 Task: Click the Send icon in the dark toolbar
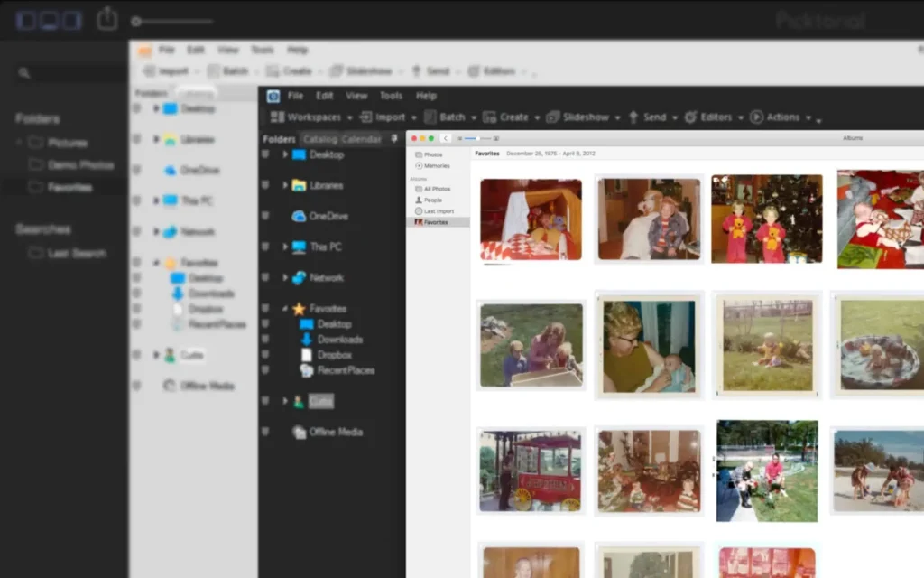point(633,117)
